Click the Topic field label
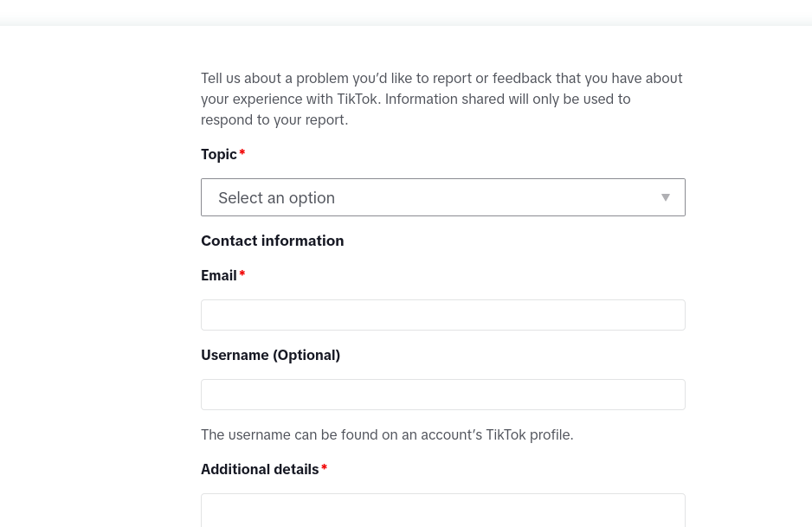The image size is (812, 527). 218,154
